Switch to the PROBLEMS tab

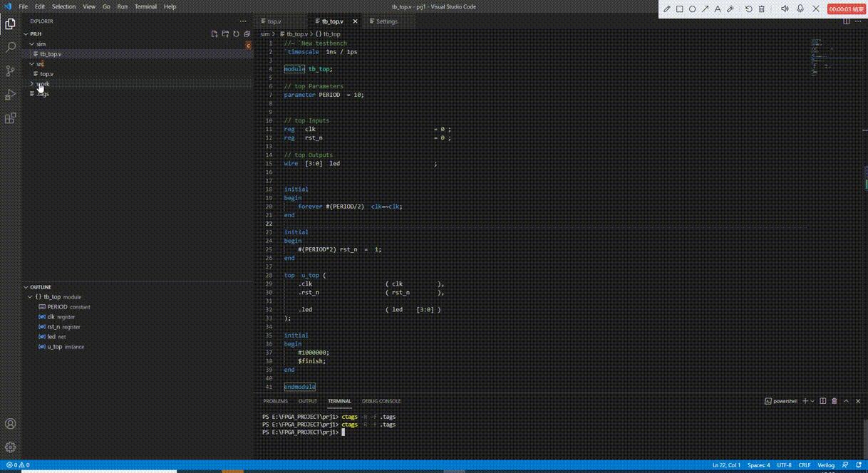(x=275, y=401)
